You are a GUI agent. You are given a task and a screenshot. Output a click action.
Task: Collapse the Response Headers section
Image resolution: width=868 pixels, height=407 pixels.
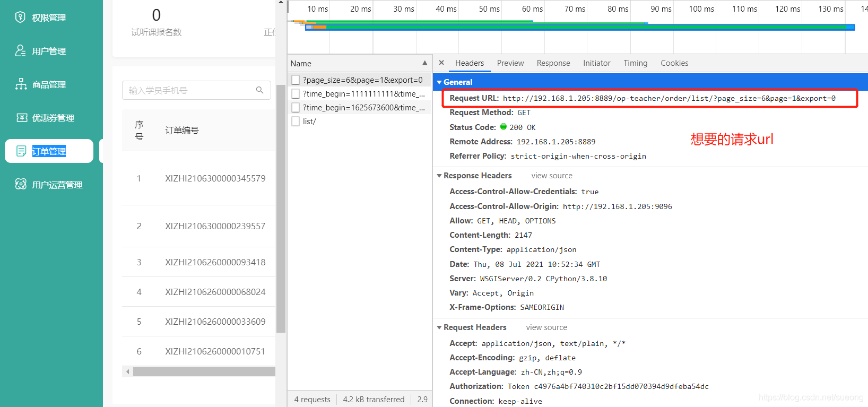click(x=439, y=176)
